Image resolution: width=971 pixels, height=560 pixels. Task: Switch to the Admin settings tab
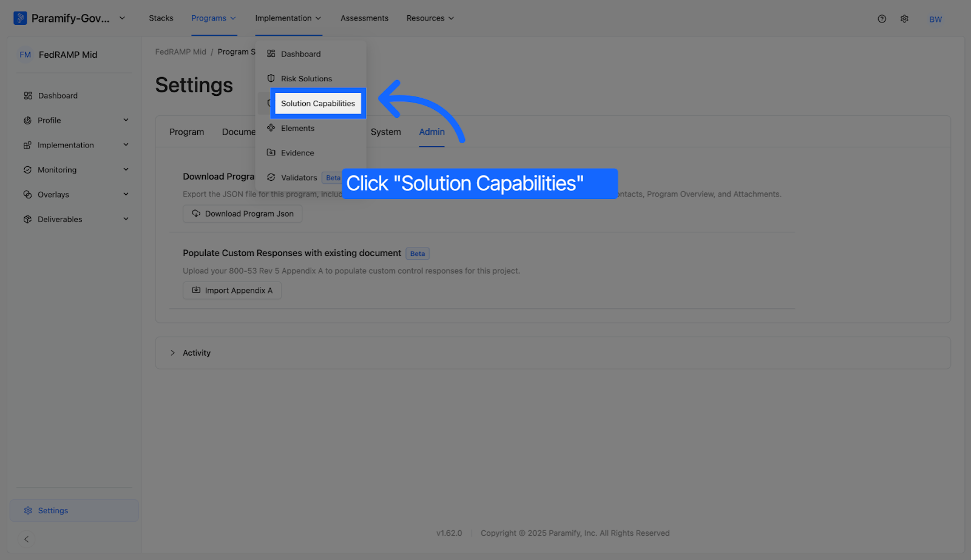click(x=431, y=132)
